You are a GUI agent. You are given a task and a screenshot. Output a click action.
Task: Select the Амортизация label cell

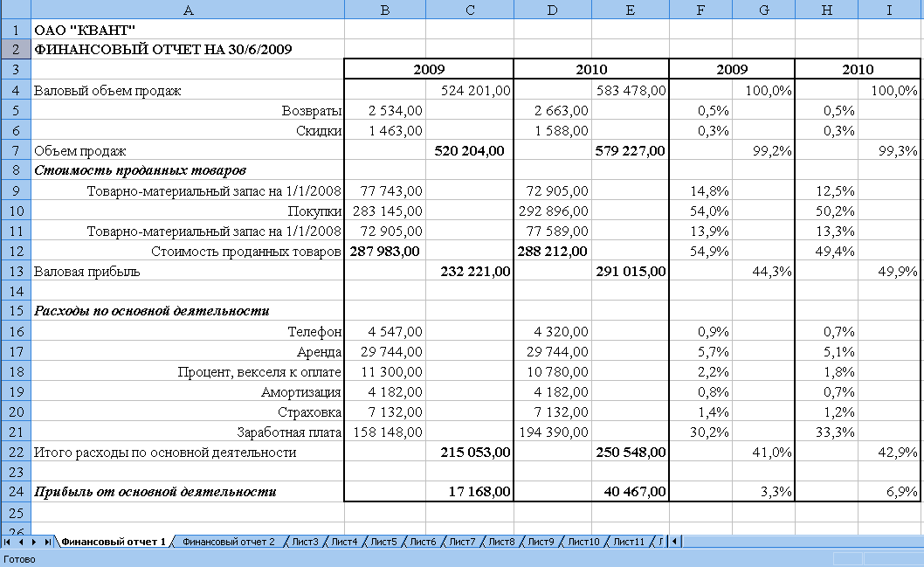tap(188, 391)
